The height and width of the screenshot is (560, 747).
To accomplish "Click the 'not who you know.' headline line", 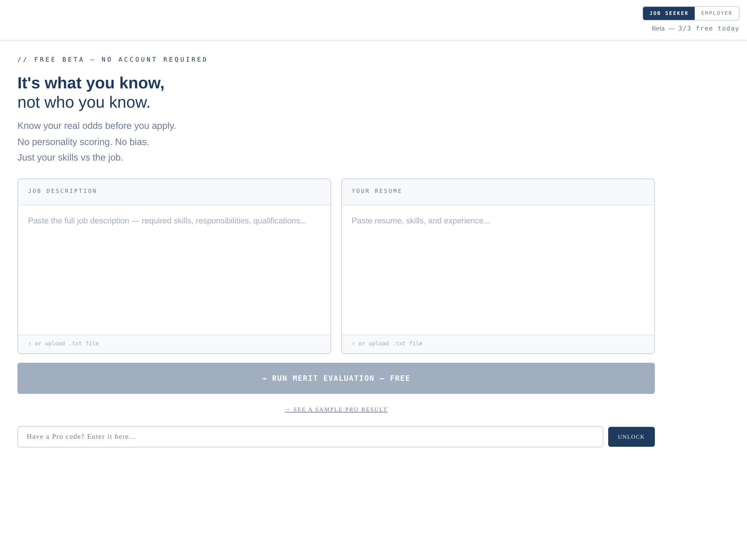I will 84,102.
